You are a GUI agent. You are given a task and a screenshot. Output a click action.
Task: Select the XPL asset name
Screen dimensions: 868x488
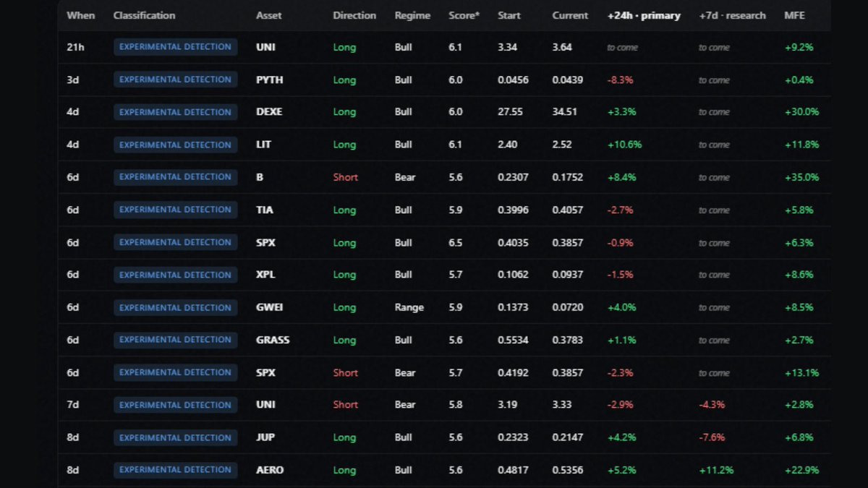(x=265, y=275)
